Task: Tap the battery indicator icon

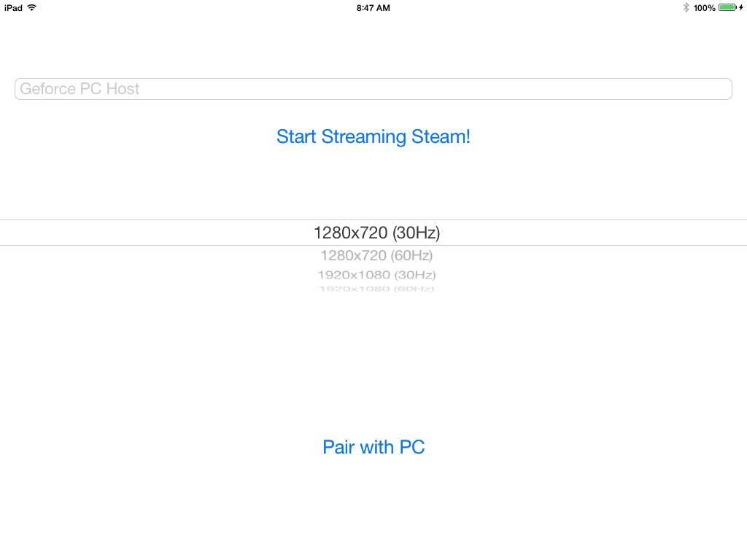Action: [728, 7]
